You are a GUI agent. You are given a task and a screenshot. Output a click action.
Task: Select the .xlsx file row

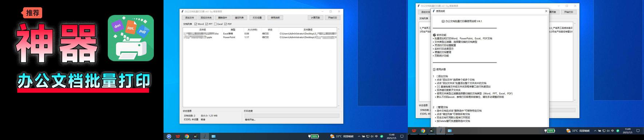click(260, 34)
